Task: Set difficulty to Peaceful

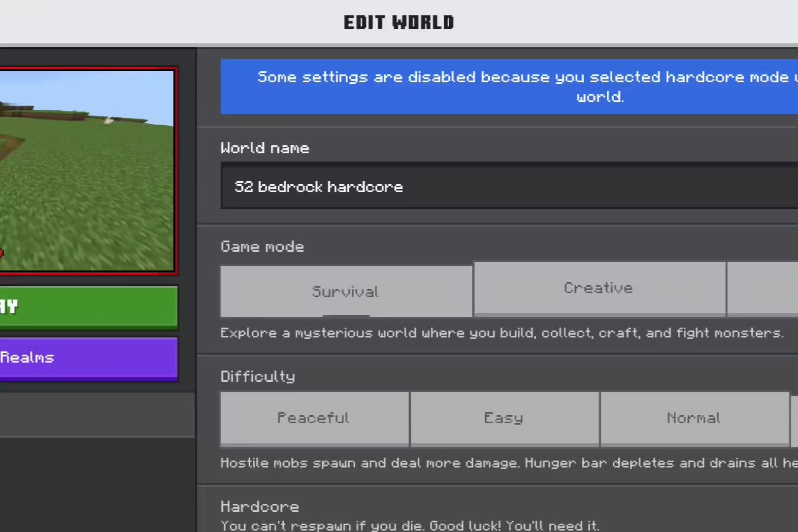Action: coord(314,419)
